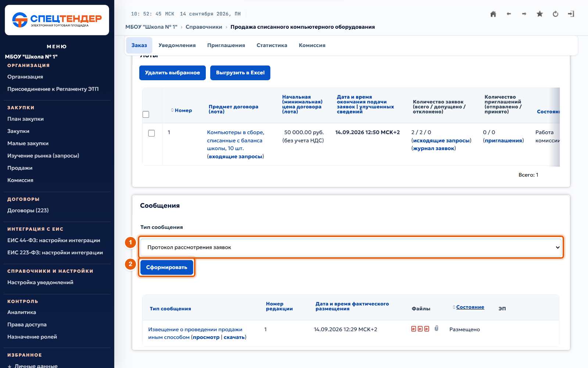Click the logout exit icon
588x368 pixels.
[571, 14]
